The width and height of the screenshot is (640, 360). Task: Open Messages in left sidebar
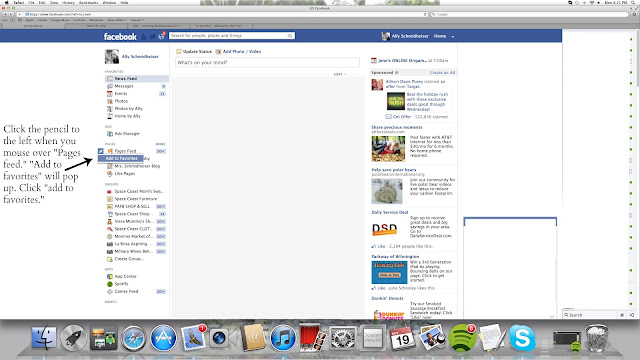click(x=124, y=86)
